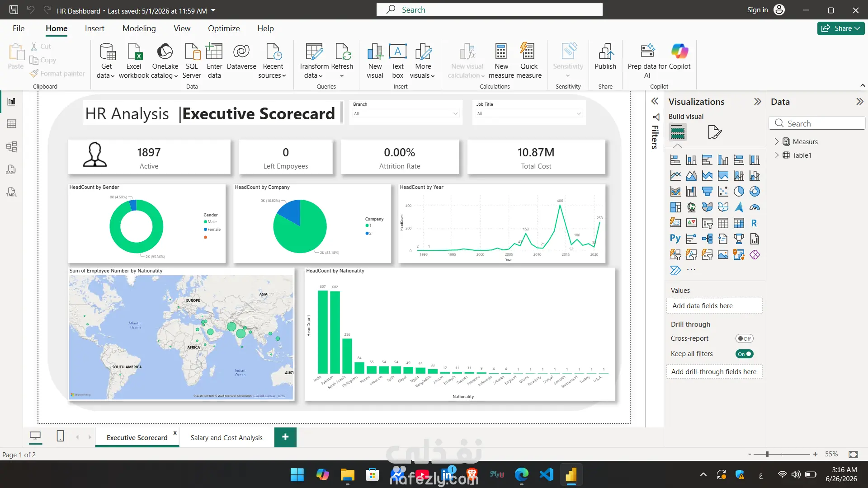
Task: Open the Format visual pane
Action: tap(715, 132)
